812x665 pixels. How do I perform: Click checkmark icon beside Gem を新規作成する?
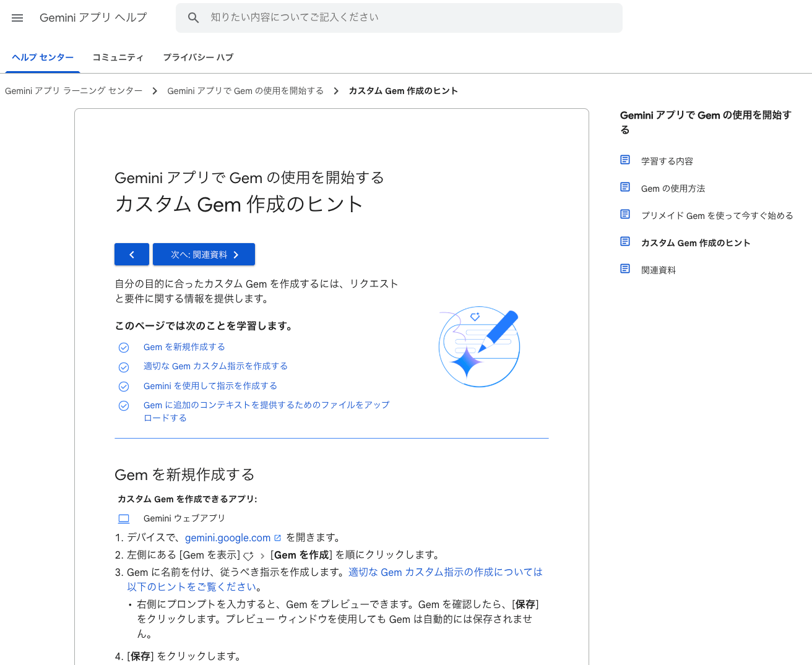pos(124,348)
